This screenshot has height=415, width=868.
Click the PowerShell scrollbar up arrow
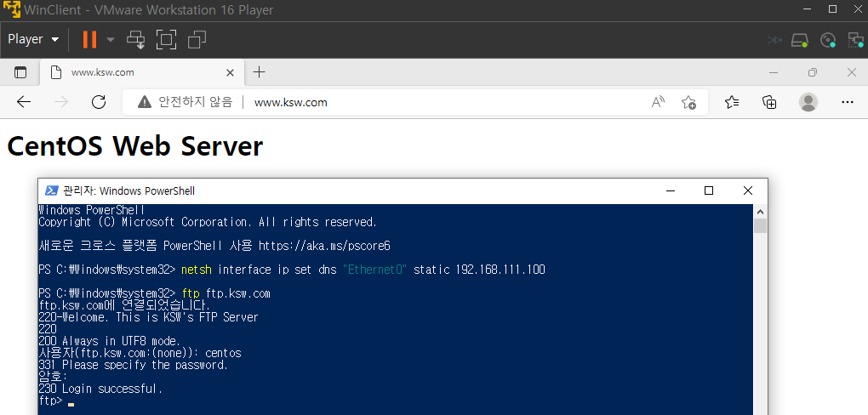pyautogui.click(x=760, y=212)
